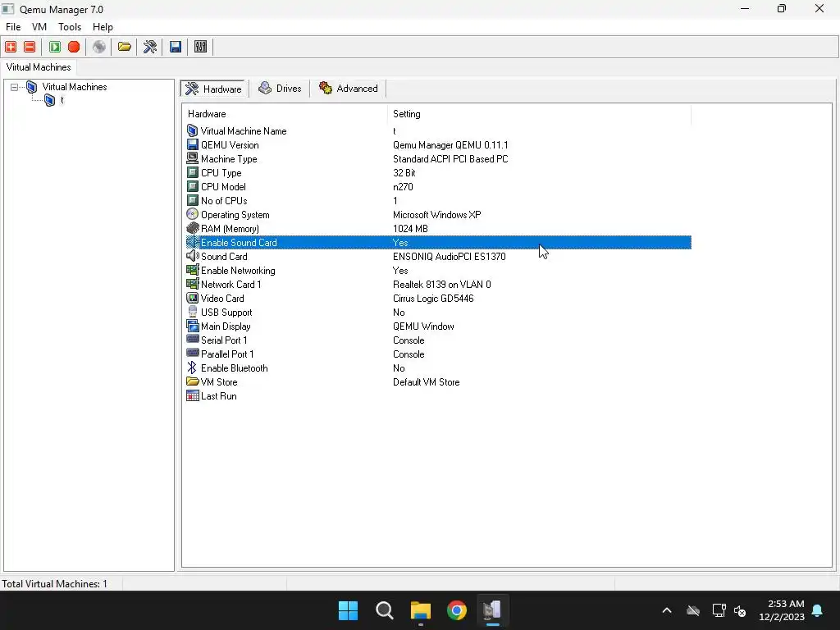
Task: Open the Help menu
Action: [103, 27]
